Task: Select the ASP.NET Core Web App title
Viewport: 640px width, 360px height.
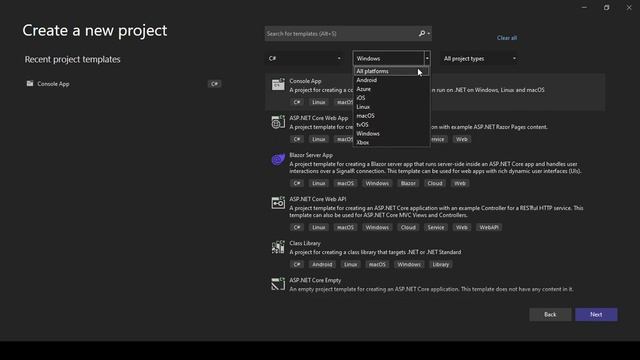Action: 319,118
